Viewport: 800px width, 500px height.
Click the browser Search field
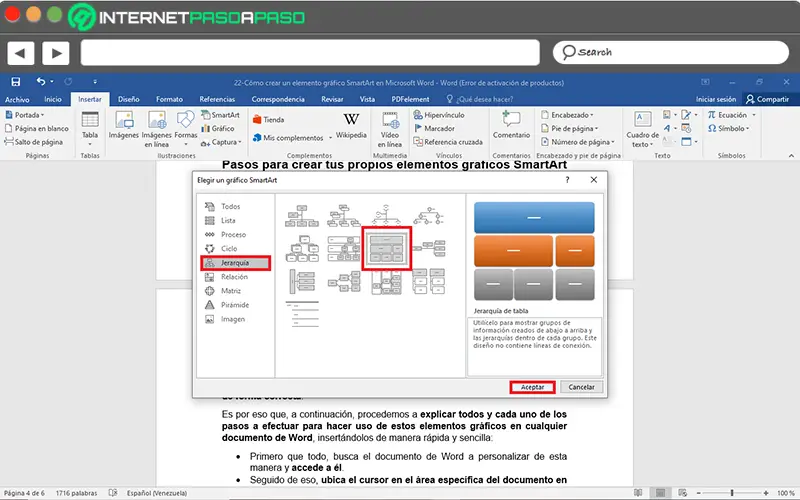670,53
